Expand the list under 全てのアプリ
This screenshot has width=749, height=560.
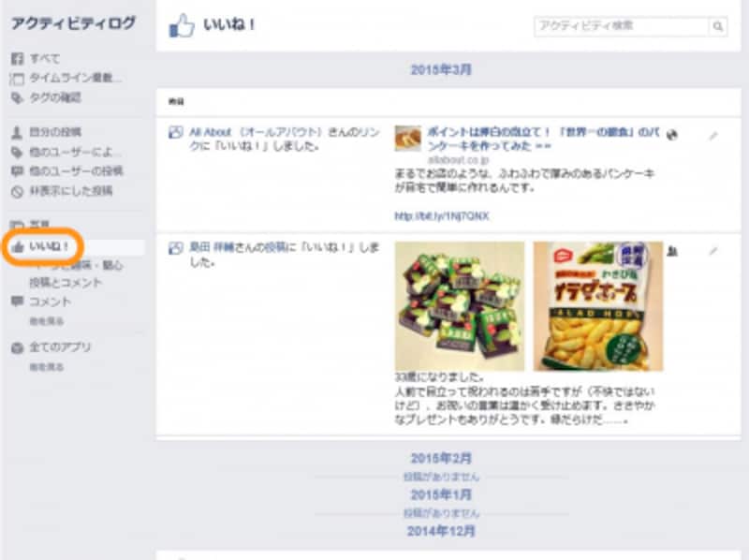46,367
